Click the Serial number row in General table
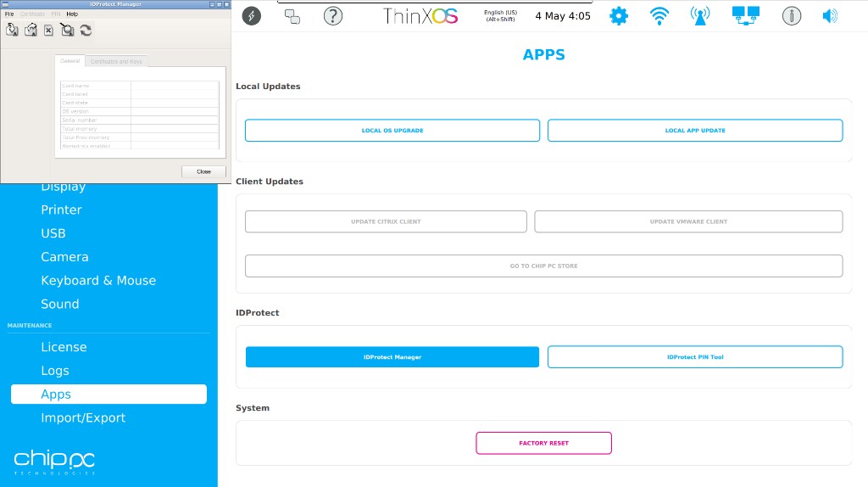868x487 pixels. point(140,120)
